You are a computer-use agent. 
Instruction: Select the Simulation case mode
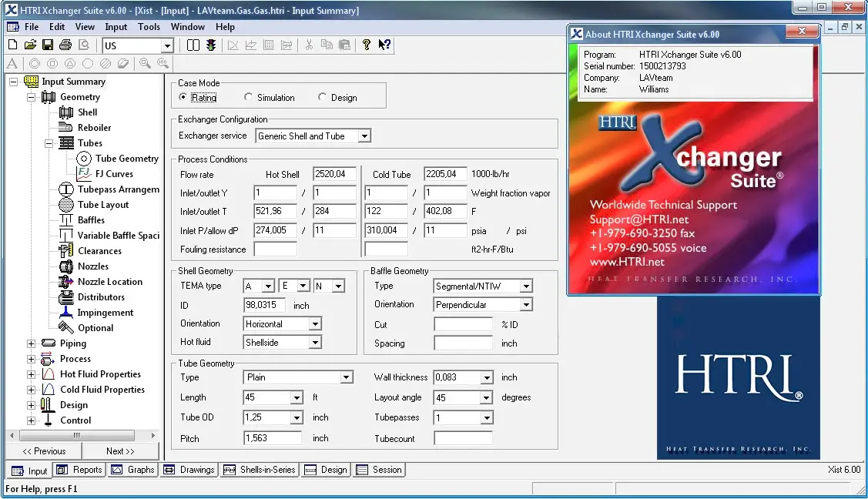[x=248, y=97]
